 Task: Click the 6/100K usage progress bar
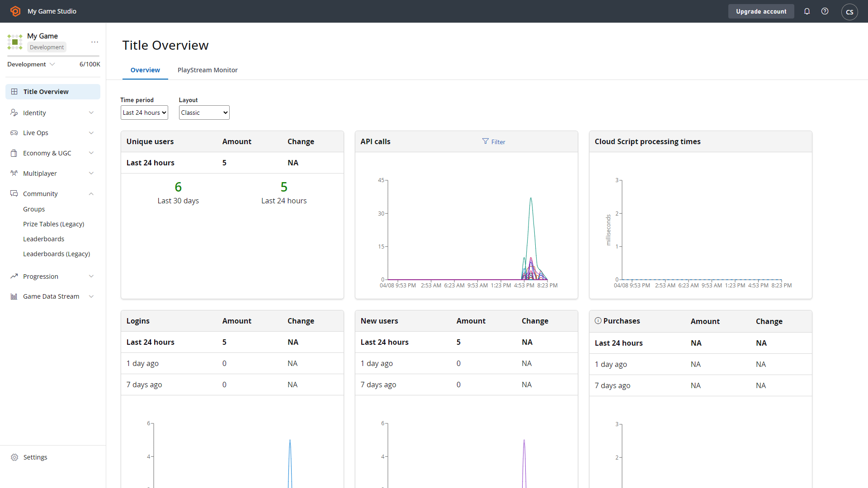pyautogui.click(x=53, y=56)
